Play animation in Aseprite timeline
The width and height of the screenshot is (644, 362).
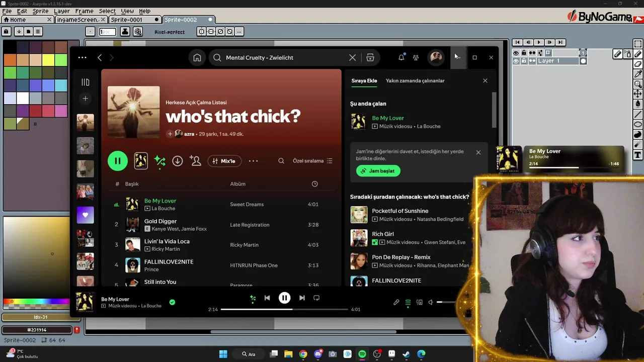point(538,42)
